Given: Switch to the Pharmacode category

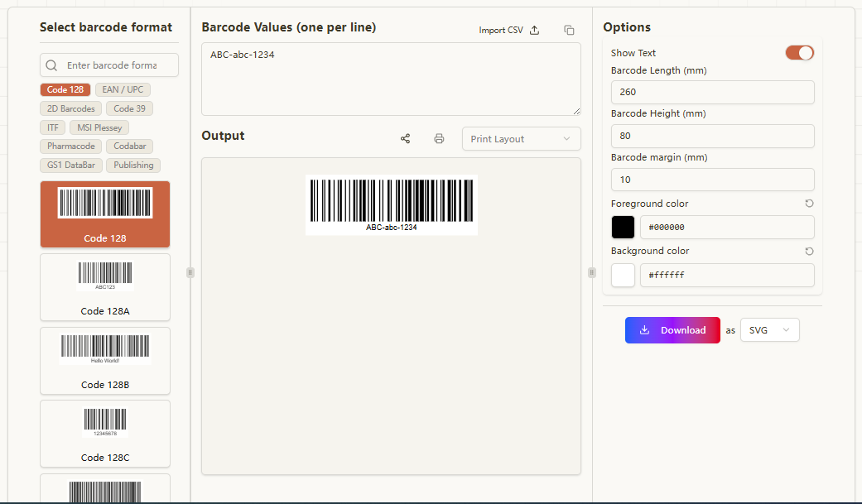Looking at the screenshot, I should pyautogui.click(x=70, y=146).
